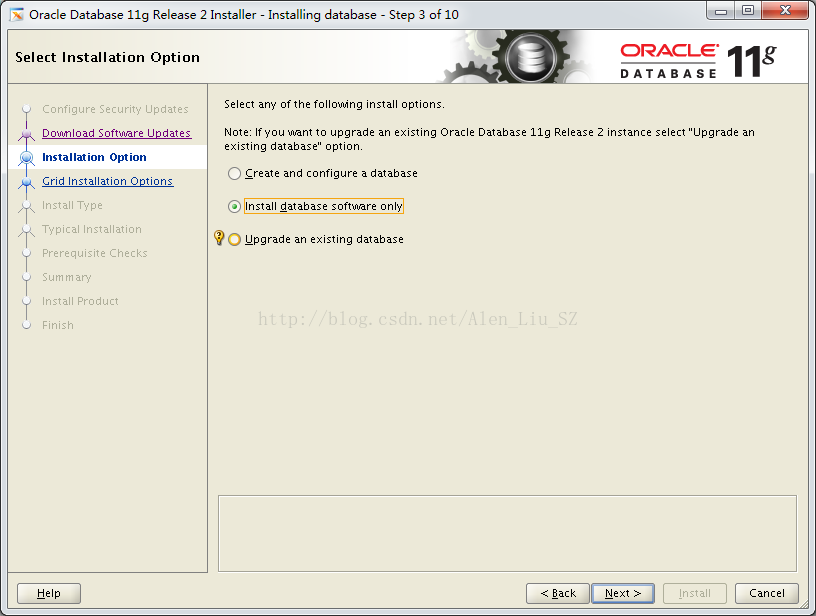Click the Download Software Updates step node icon
816x616 pixels.
(x=27, y=134)
